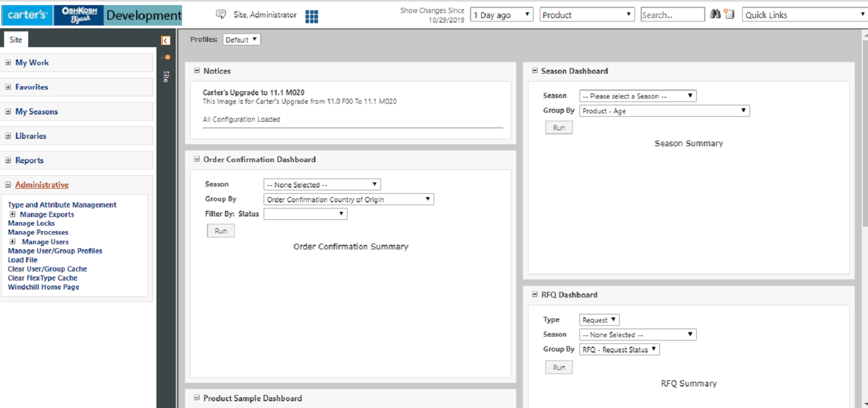This screenshot has width=868, height=408.
Task: Click the speech bubble messages icon
Action: pos(221,15)
